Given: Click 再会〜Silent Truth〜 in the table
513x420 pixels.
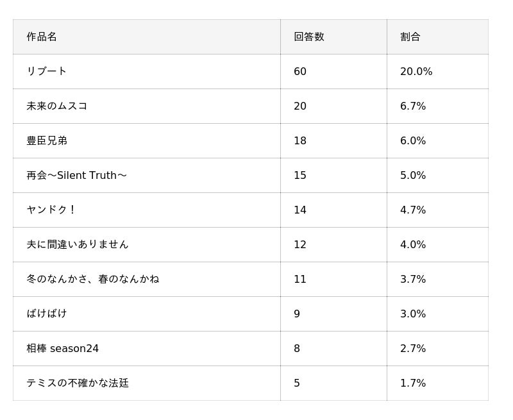Looking at the screenshot, I should (76, 175).
